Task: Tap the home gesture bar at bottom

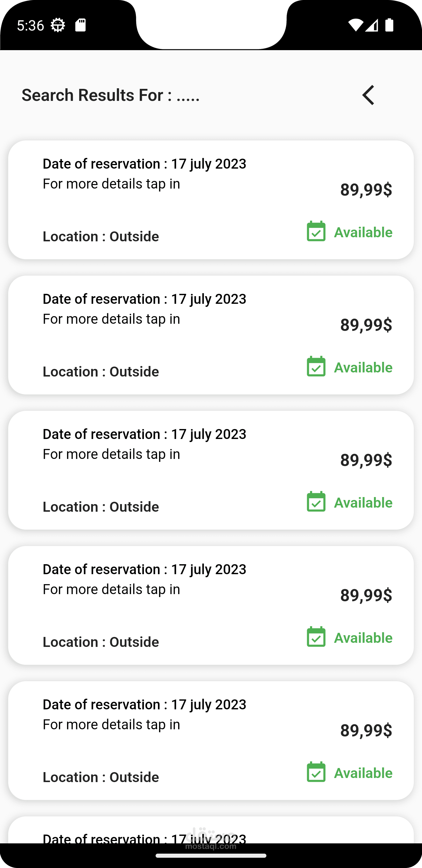Action: (211, 855)
